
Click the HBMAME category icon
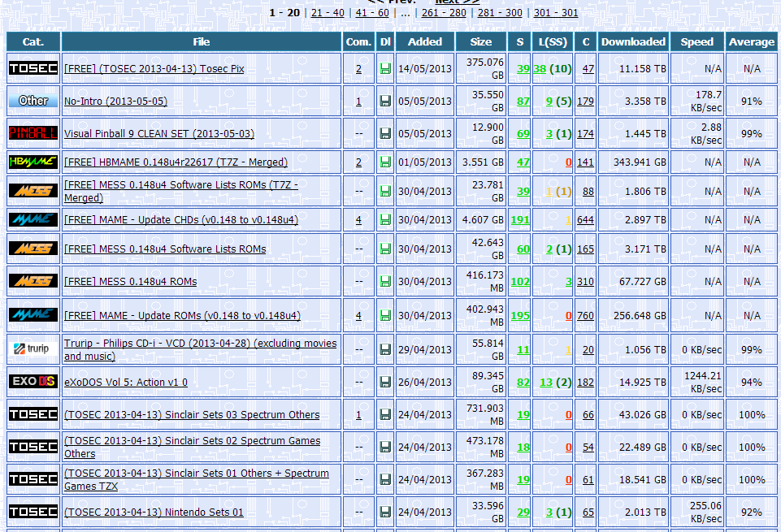point(33,162)
